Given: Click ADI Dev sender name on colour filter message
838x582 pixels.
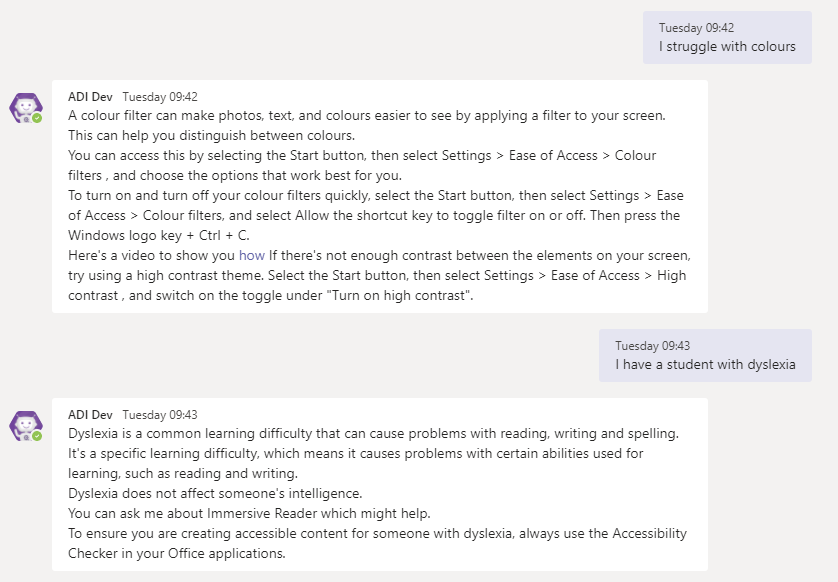Looking at the screenshot, I should [x=90, y=97].
